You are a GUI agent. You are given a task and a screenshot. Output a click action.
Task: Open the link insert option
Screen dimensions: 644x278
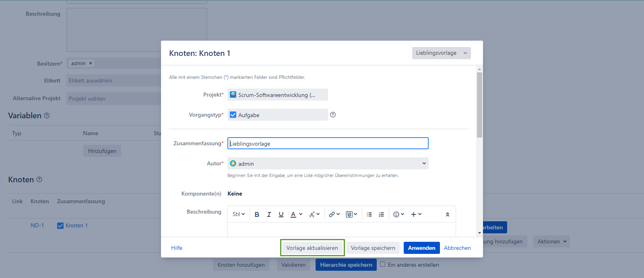[x=334, y=214]
